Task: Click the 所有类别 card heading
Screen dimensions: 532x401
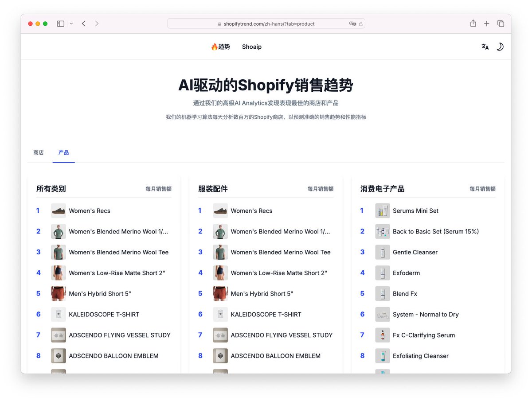Action: (x=51, y=189)
